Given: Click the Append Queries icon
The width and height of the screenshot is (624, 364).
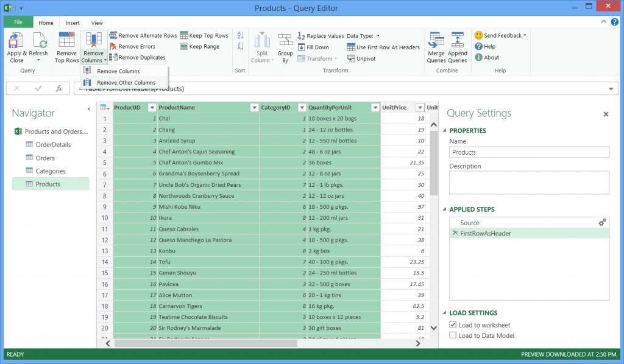Looking at the screenshot, I should coord(457,40).
